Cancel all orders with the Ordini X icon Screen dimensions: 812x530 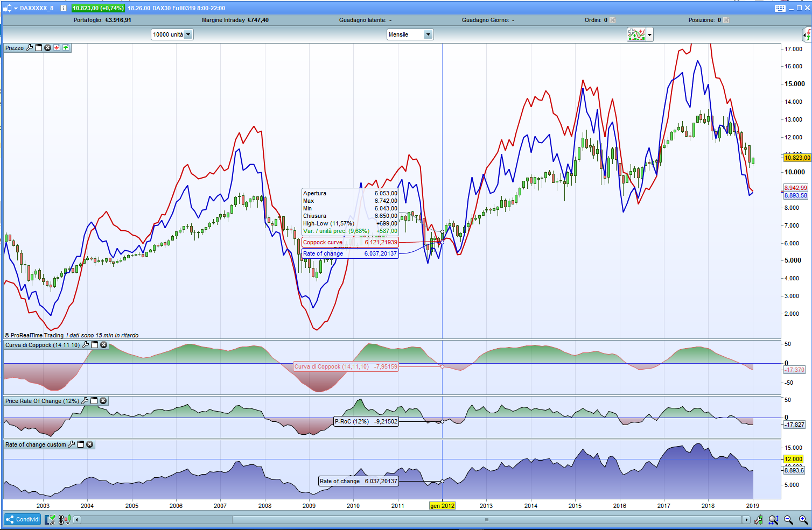point(613,20)
